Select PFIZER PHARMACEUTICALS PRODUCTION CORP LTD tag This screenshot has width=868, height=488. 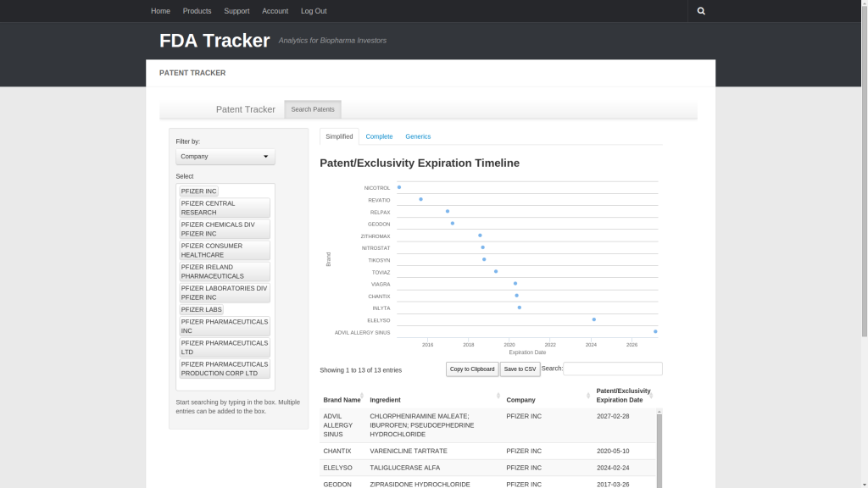click(225, 369)
